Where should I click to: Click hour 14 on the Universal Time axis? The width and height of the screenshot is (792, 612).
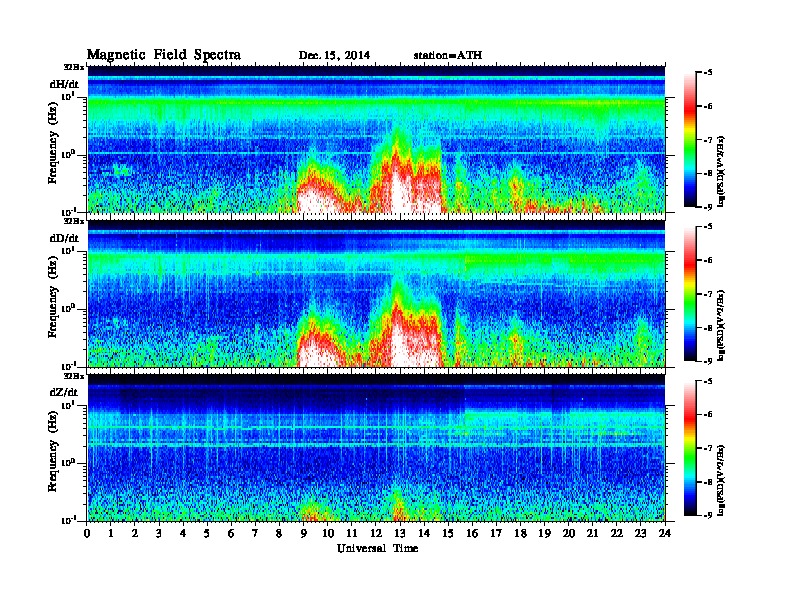coord(424,533)
